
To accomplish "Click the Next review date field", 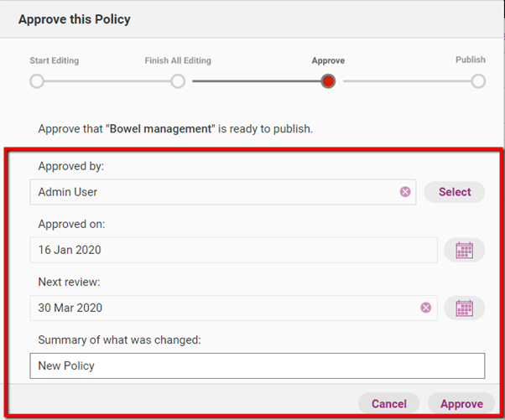I will click(x=222, y=308).
